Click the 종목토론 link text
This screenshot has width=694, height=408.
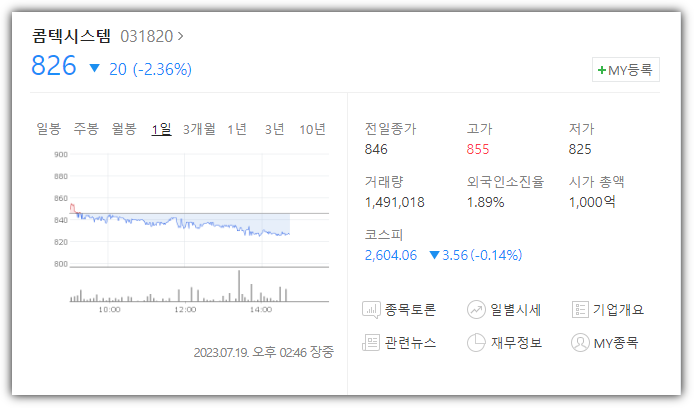pos(410,309)
